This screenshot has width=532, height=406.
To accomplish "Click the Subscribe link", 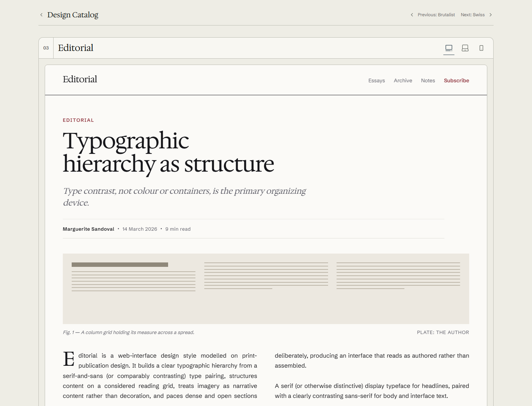I will coord(456,80).
